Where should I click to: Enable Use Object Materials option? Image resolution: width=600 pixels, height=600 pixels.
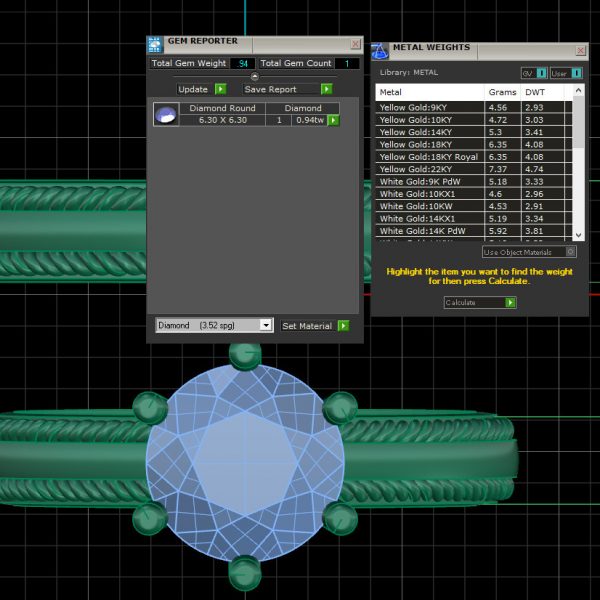click(571, 252)
